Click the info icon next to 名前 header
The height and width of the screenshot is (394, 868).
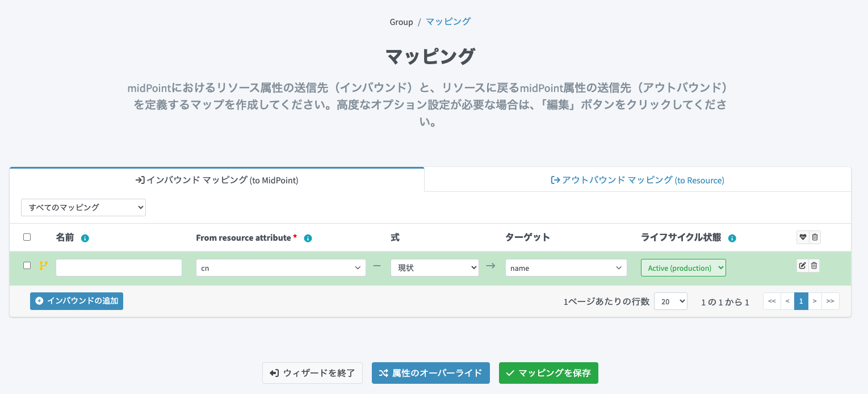point(85,238)
